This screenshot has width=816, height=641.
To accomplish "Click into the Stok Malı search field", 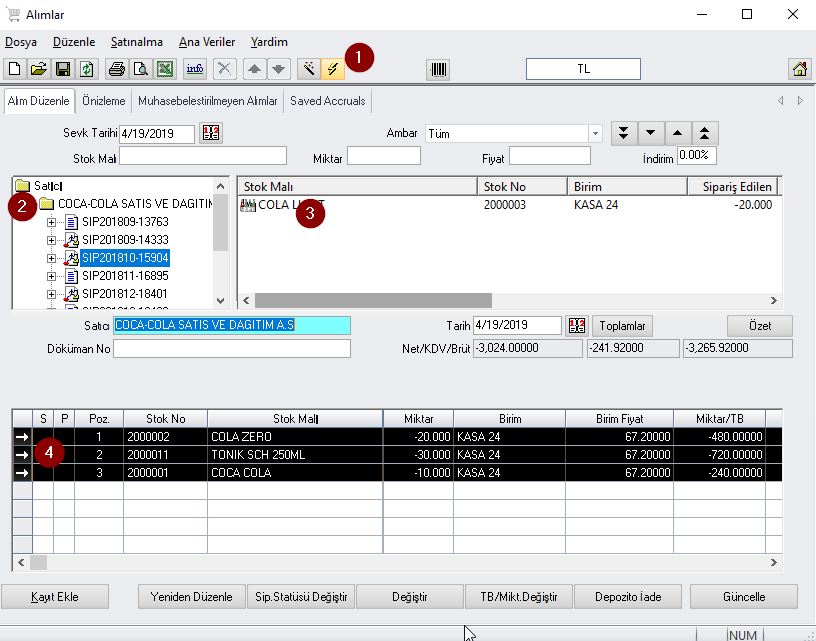I will (203, 156).
